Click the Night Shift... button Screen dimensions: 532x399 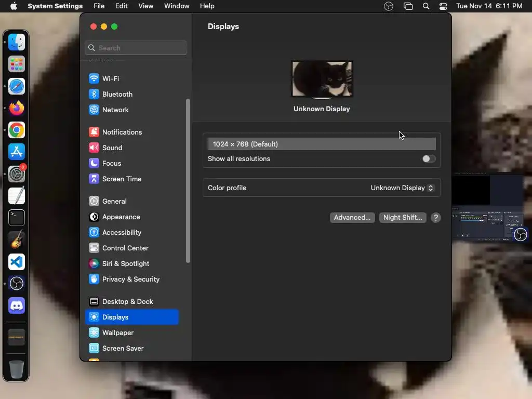403,218
